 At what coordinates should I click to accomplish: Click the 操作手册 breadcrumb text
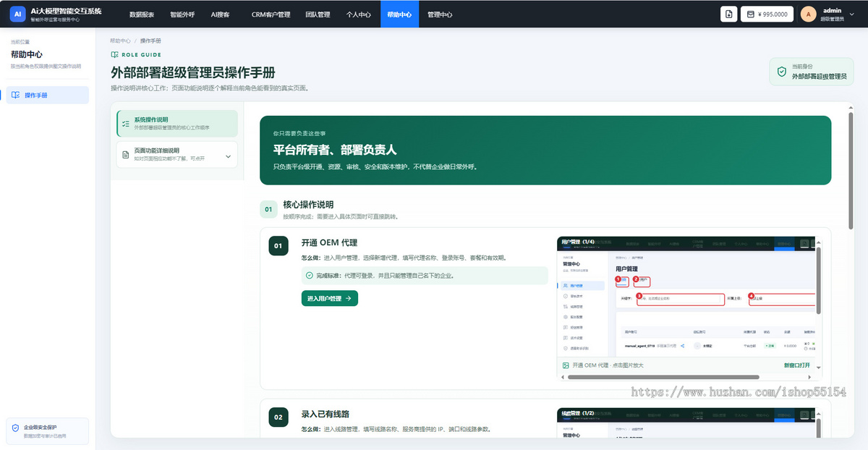click(150, 41)
